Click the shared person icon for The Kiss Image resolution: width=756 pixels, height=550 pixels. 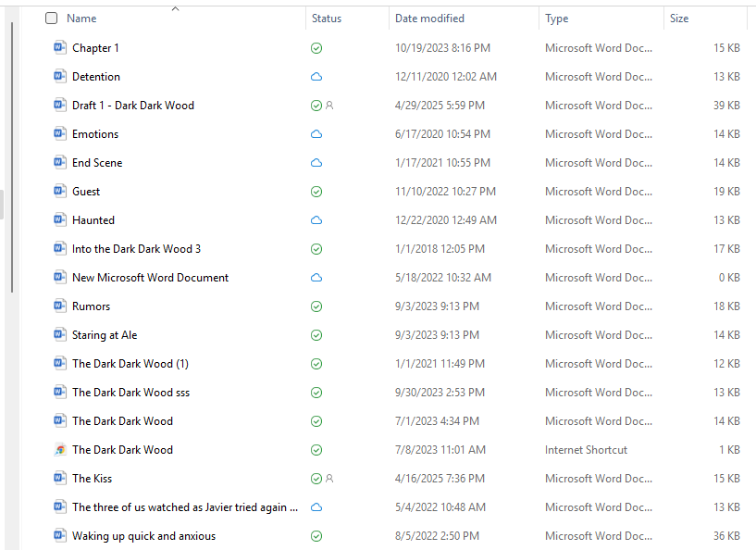328,479
